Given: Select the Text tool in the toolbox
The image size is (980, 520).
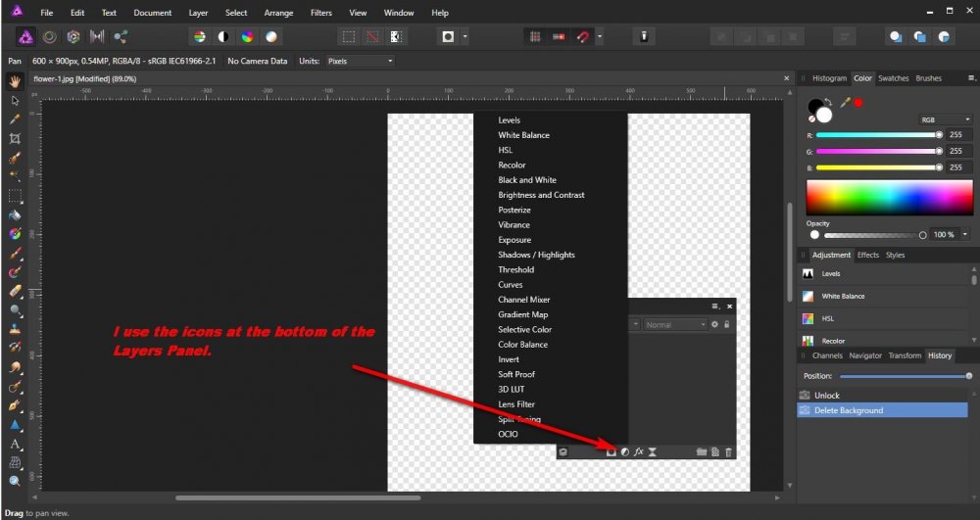Looking at the screenshot, I should 15,444.
